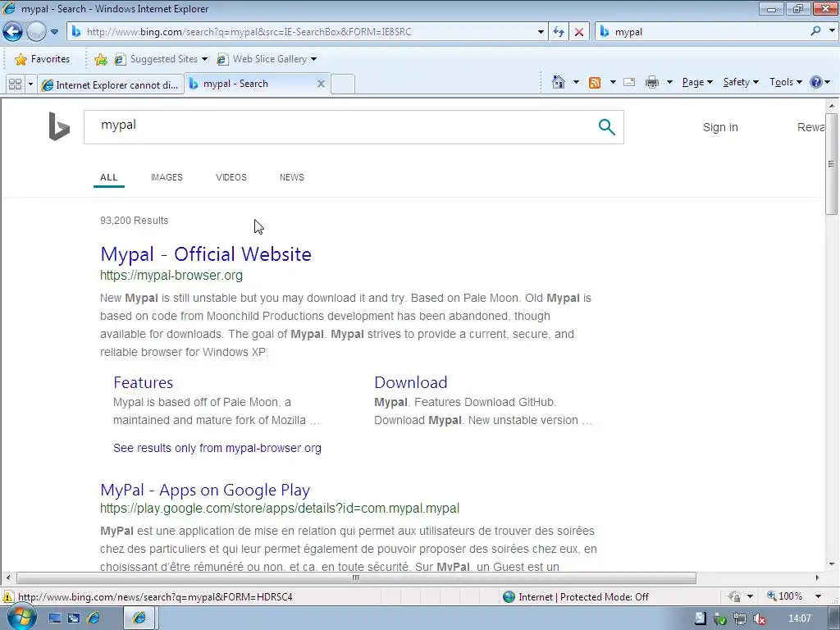Click the status bar security warning icon
Image resolution: width=840 pixels, height=630 pixels.
pos(8,597)
